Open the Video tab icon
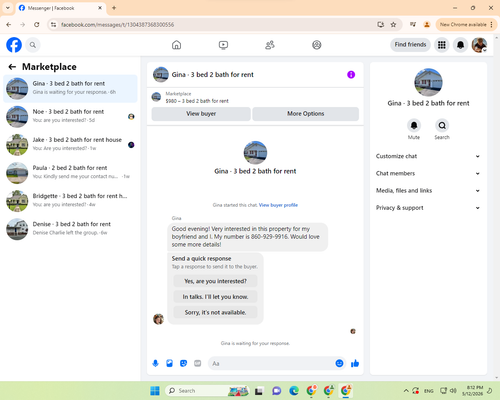Screen dimensions: 500x400 tap(223, 45)
